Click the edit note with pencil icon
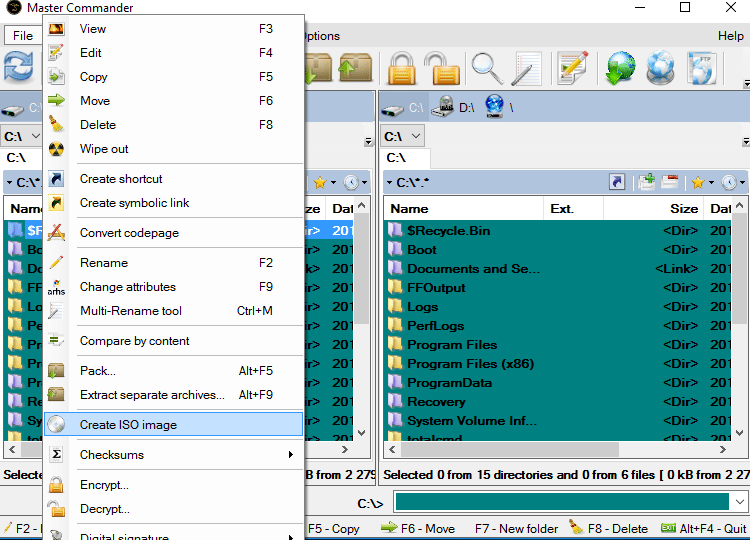 point(572,68)
